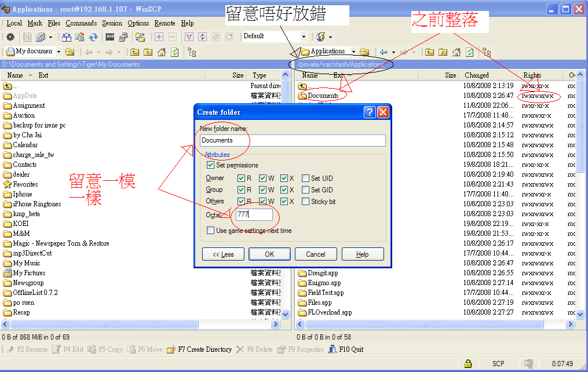Enable the Set UID checkbox
This screenshot has height=372, width=588.
point(305,178)
